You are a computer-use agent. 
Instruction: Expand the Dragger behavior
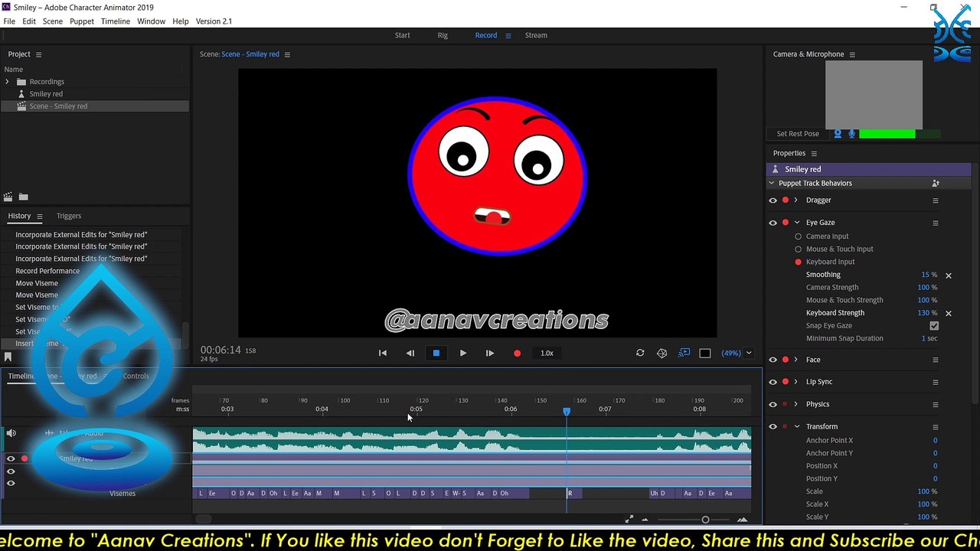pyautogui.click(x=796, y=201)
